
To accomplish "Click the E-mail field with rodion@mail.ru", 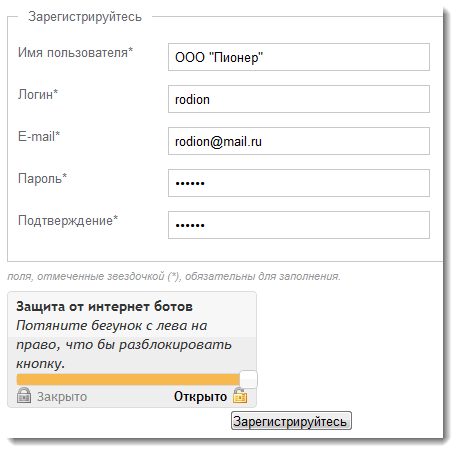I will (299, 141).
